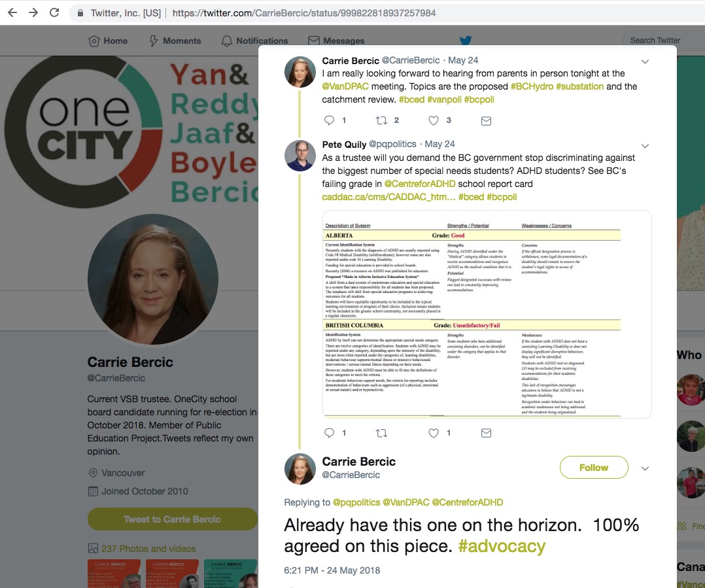
Task: Click the Tweet to Carrie Bercic button
Action: pos(172,519)
